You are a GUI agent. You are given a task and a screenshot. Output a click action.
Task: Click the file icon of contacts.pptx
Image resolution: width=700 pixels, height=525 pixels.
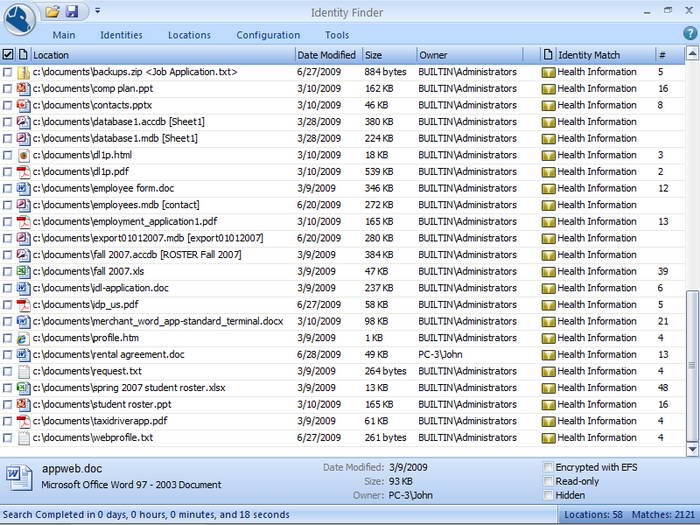pos(23,105)
